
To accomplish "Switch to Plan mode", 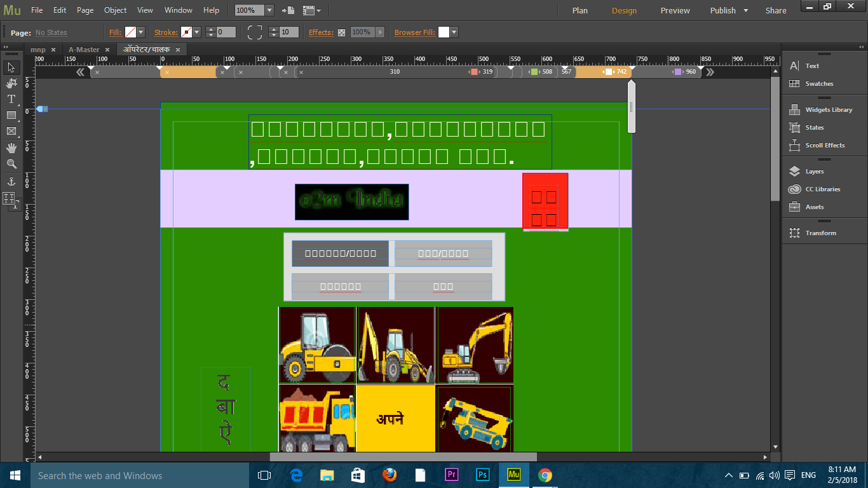I will (x=580, y=10).
